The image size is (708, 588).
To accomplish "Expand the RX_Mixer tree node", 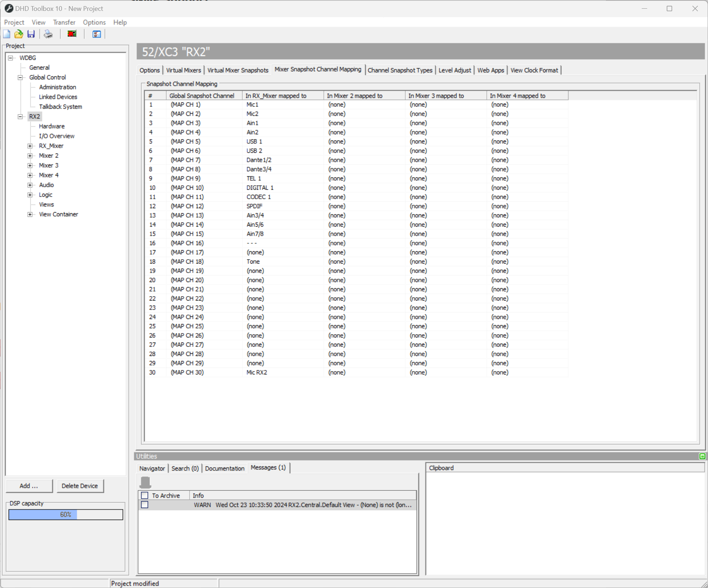I will tap(30, 146).
